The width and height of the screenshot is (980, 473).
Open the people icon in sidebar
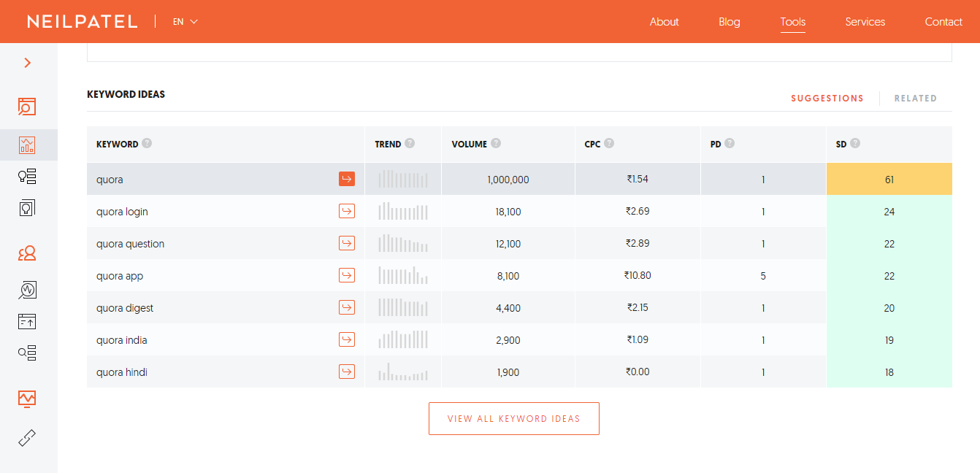[x=27, y=253]
